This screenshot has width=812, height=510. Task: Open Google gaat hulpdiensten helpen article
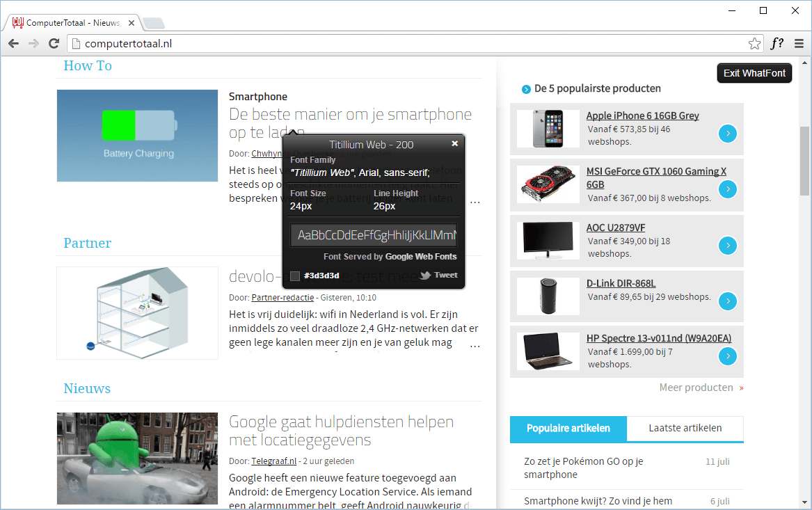point(341,431)
